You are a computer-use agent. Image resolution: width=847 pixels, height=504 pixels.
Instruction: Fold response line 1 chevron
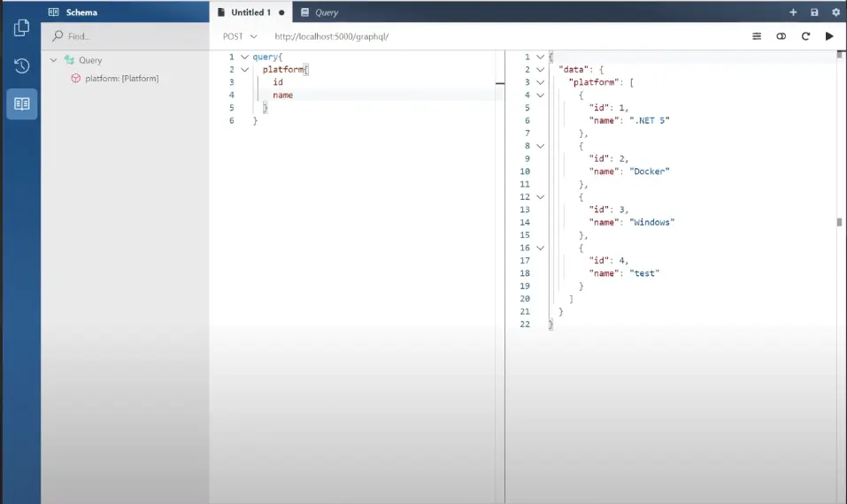(540, 57)
